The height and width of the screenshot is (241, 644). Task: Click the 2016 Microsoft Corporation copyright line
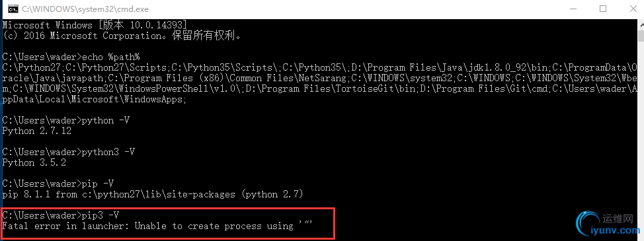pyautogui.click(x=122, y=36)
